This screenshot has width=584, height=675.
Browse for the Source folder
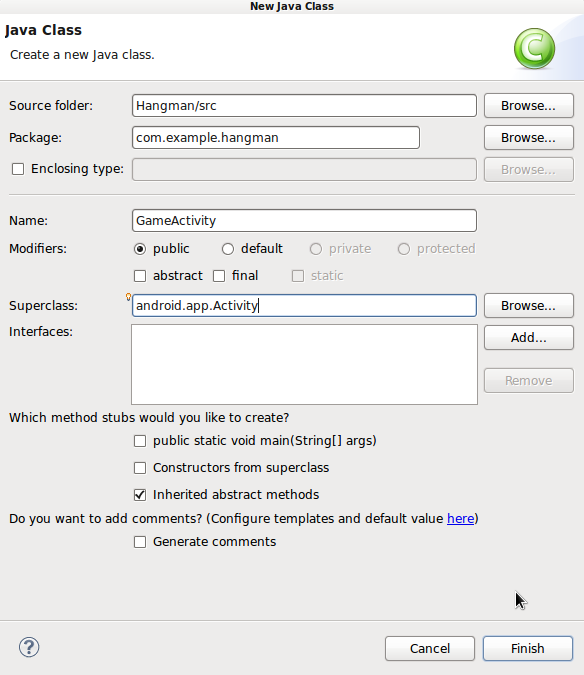[528, 106]
